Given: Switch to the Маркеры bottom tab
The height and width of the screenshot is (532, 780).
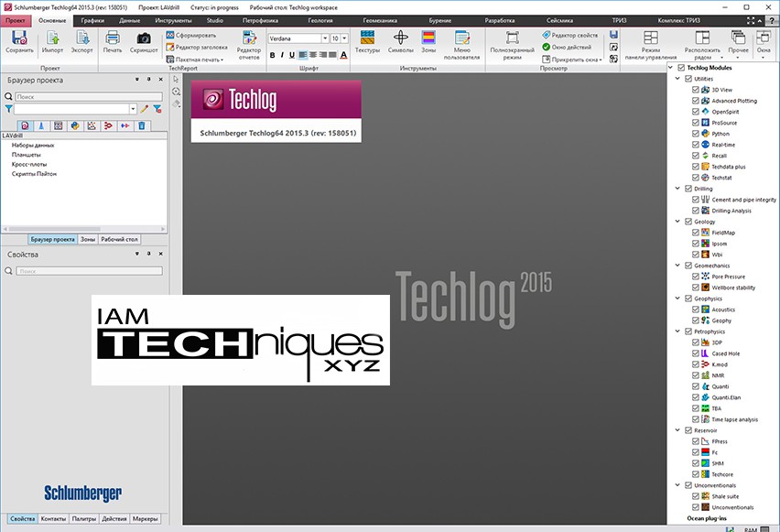Looking at the screenshot, I should tap(146, 518).
